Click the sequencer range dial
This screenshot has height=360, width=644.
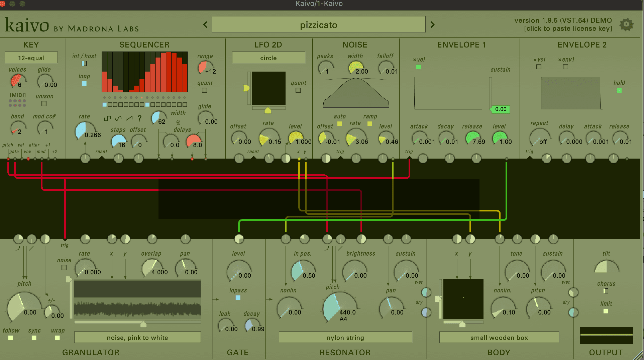point(205,67)
